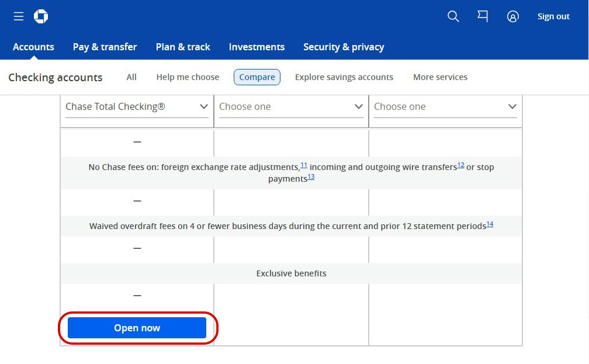
Task: Open the secure messages flag icon
Action: point(483,16)
